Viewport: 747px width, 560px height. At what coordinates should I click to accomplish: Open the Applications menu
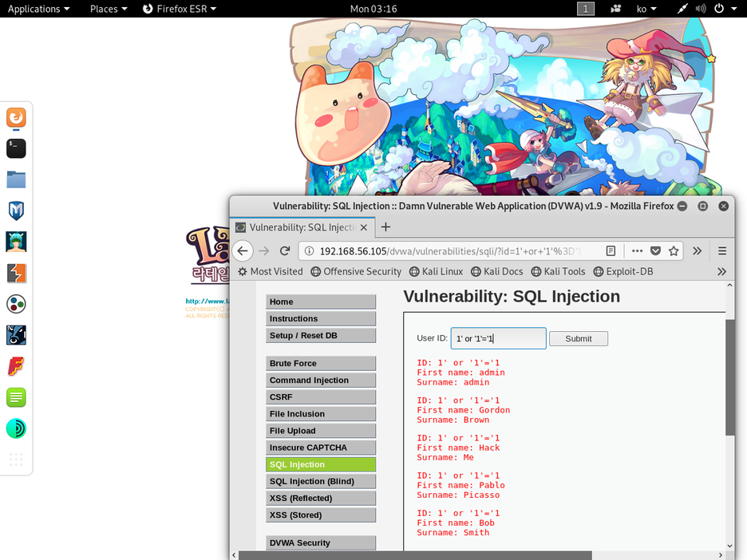coord(38,9)
